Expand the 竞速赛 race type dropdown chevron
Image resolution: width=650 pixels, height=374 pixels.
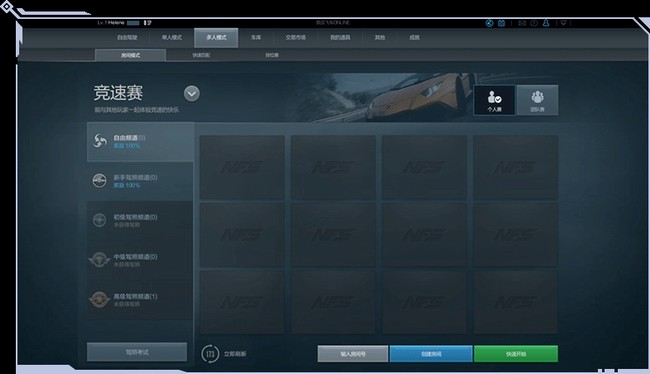pos(192,94)
